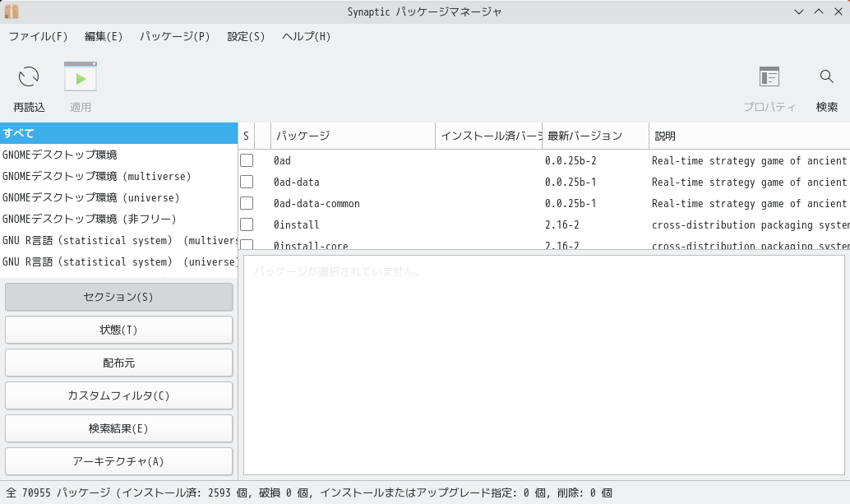Click the Apply (適用) play icon
850x504 pixels.
click(x=81, y=77)
